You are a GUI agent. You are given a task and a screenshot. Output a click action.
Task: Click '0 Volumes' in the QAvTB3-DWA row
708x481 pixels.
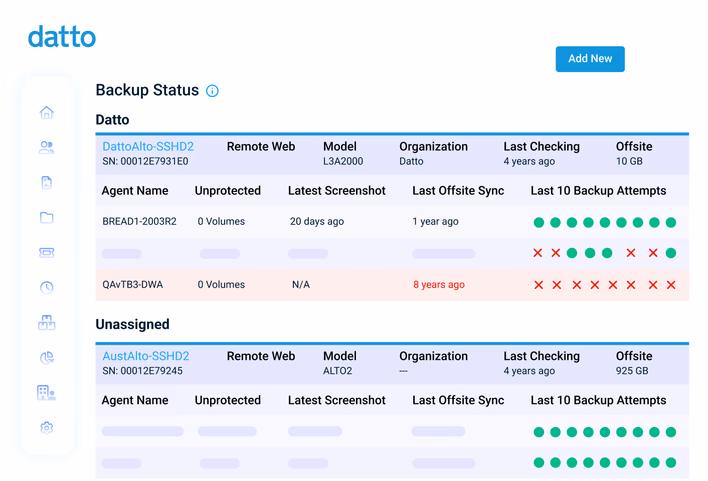click(x=221, y=285)
